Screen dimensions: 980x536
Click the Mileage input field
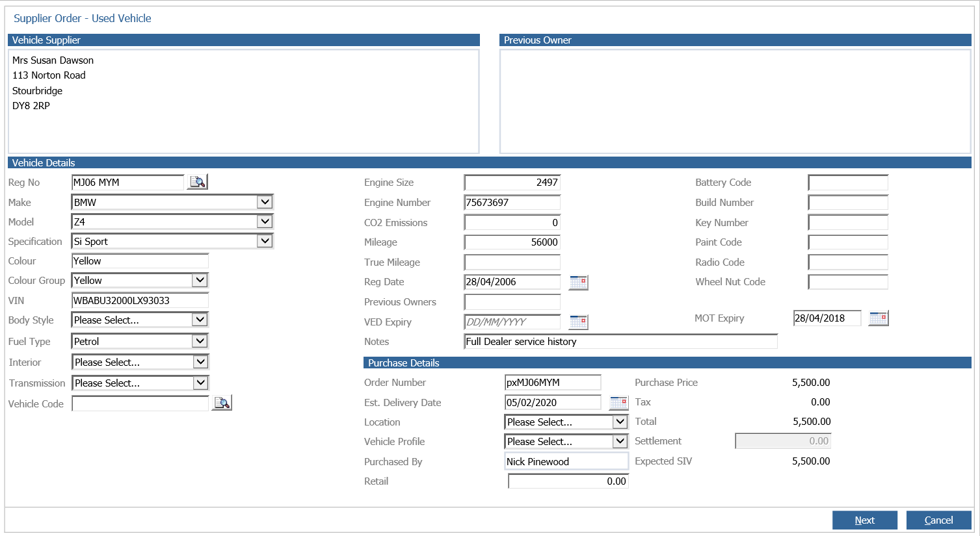point(512,242)
